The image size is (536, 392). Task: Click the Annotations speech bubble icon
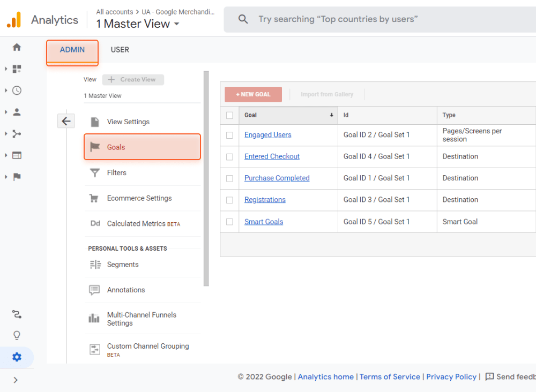point(94,290)
